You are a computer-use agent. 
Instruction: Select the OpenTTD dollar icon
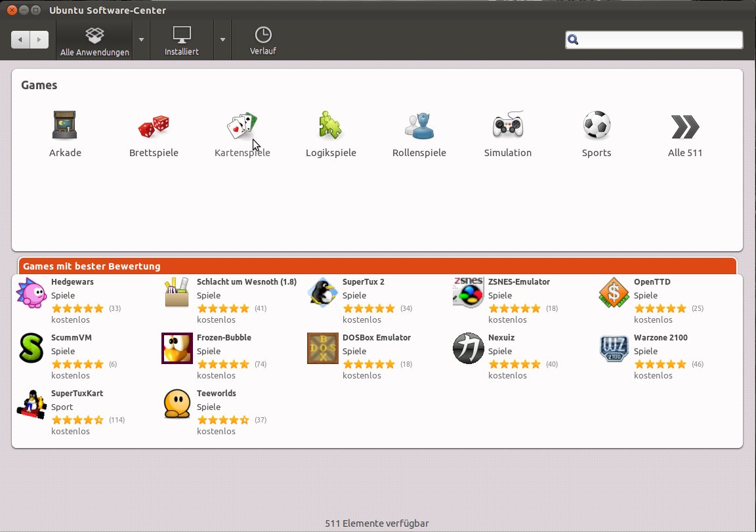614,293
